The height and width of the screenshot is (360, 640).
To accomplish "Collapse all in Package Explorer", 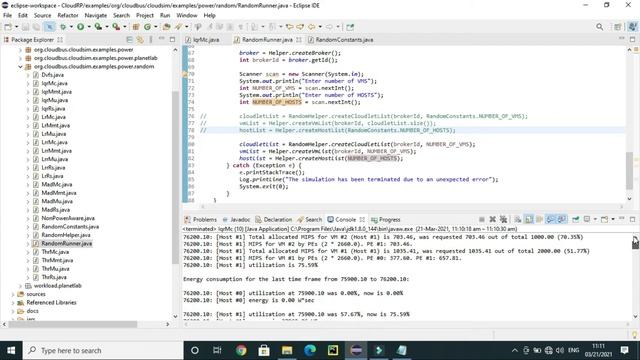I will click(x=129, y=40).
